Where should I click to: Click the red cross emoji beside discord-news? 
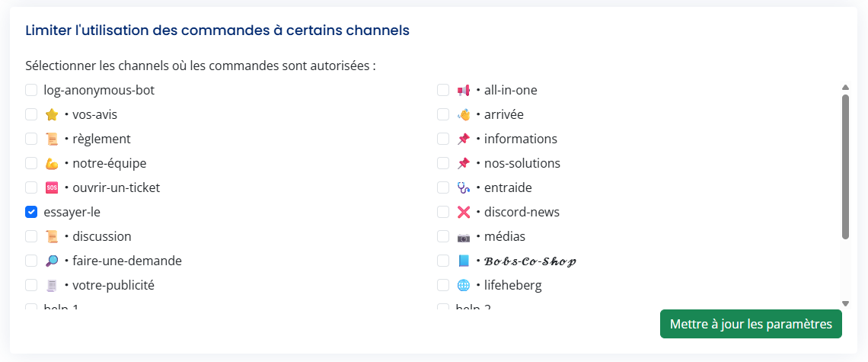pyautogui.click(x=464, y=212)
